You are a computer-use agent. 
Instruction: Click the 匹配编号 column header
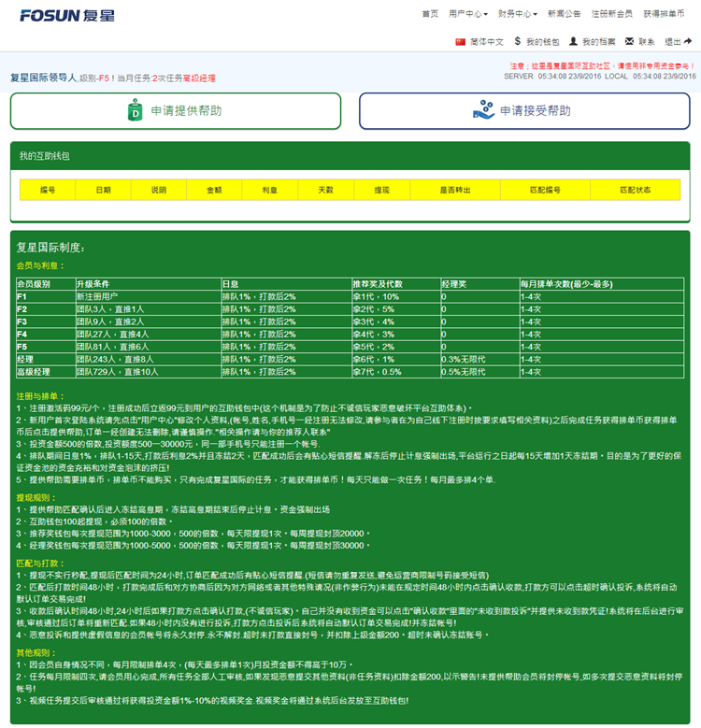pos(546,190)
